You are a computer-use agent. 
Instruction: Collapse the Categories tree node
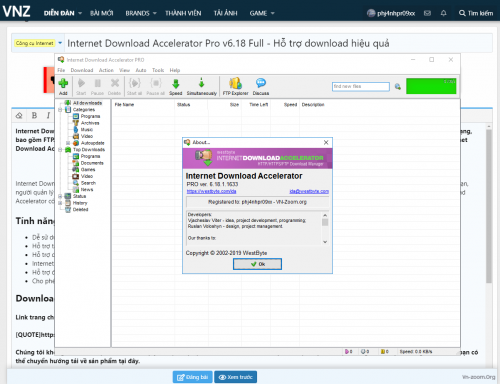pyautogui.click(x=60, y=110)
